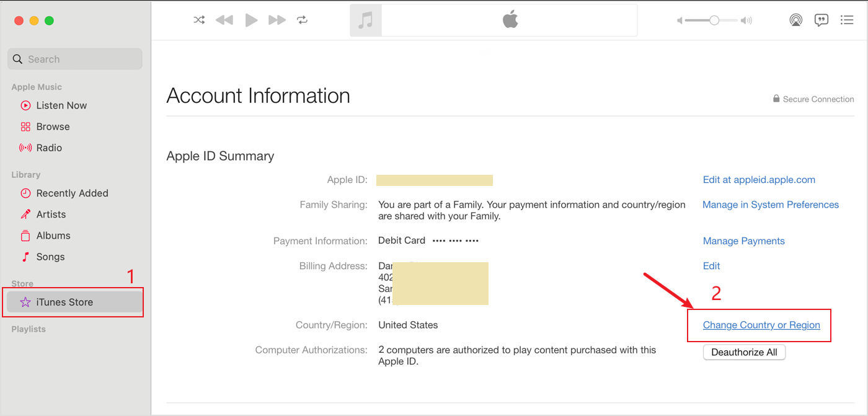The image size is (868, 416).
Task: Skip to next track
Action: tap(277, 20)
